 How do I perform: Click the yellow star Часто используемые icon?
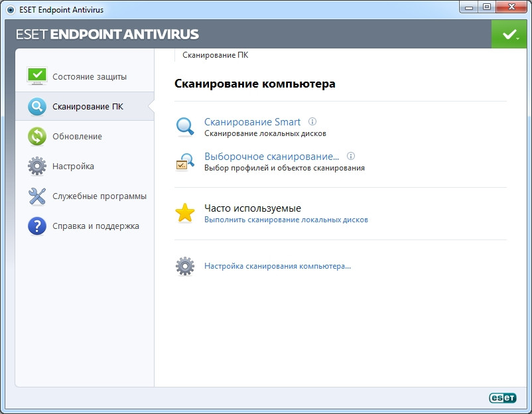pos(185,213)
